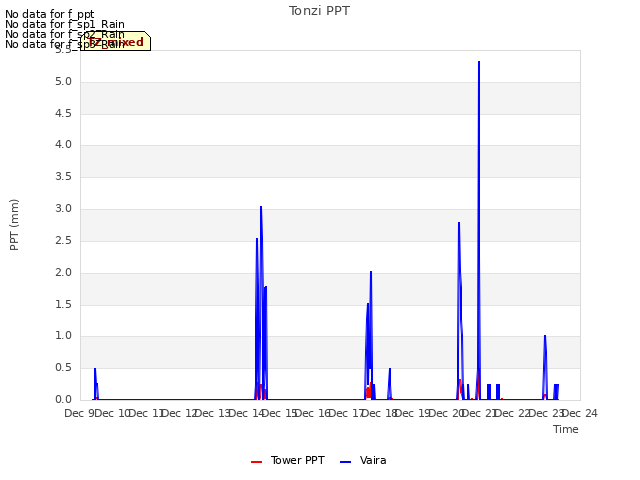Click the chart title Tonzi PPT
The image size is (640, 480).
[319, 11]
